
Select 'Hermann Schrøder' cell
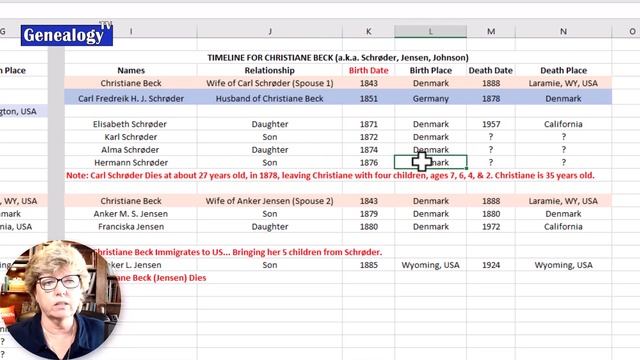pyautogui.click(x=131, y=162)
